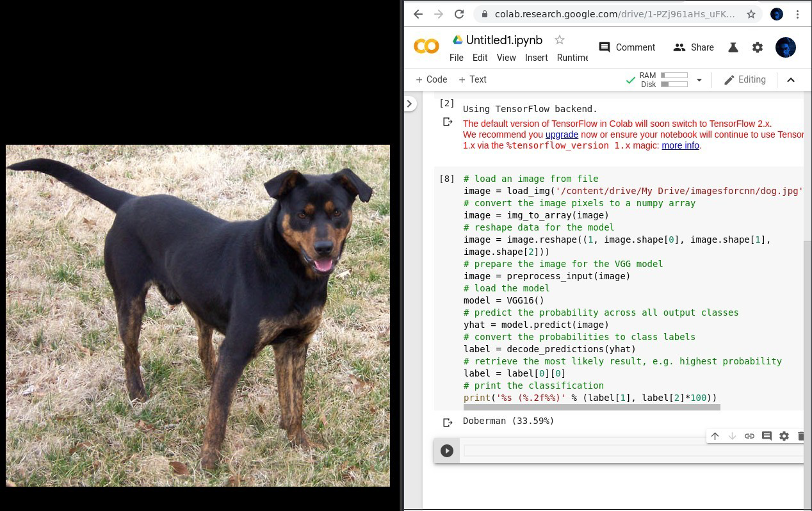Open the Insert menu
This screenshot has width=812, height=511.
tap(536, 58)
